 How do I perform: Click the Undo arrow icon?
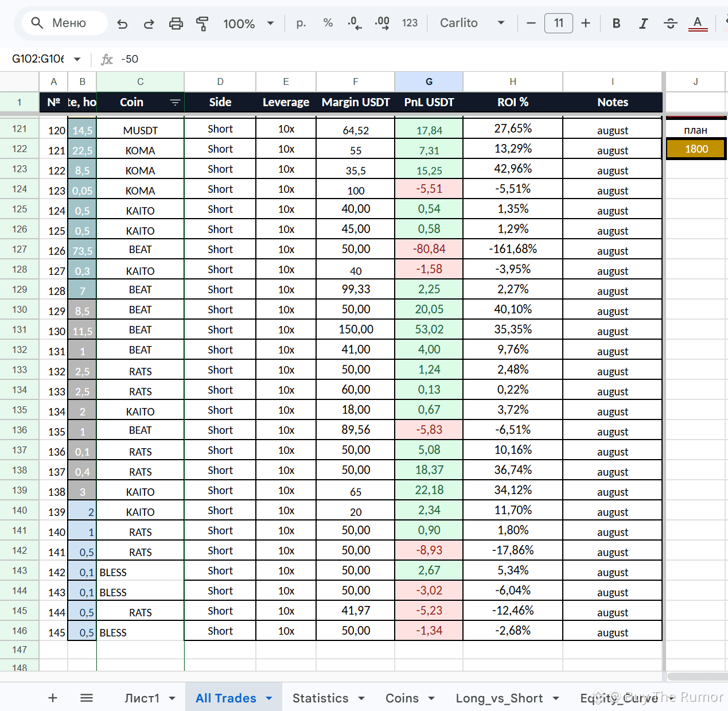pos(122,24)
